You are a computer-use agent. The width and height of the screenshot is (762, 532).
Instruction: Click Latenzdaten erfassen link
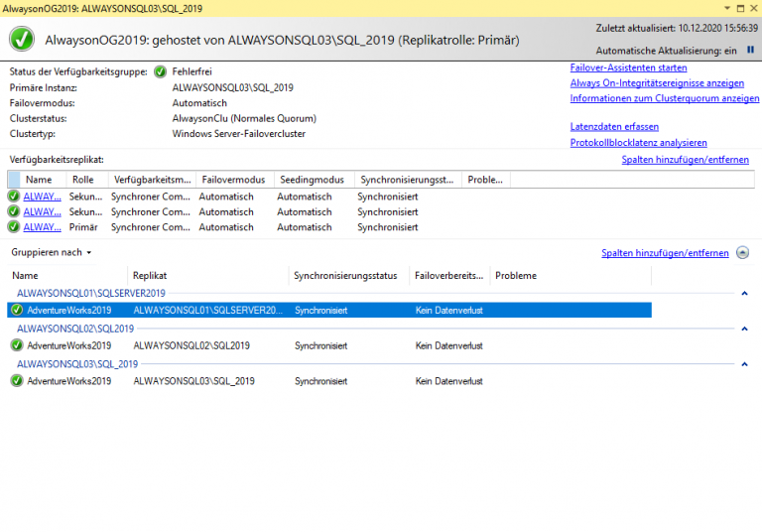tap(614, 127)
